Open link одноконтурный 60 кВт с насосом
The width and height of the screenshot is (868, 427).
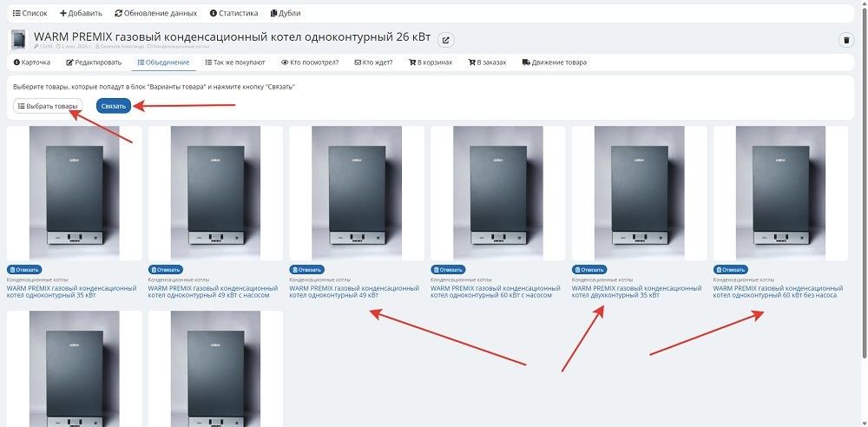pos(496,292)
